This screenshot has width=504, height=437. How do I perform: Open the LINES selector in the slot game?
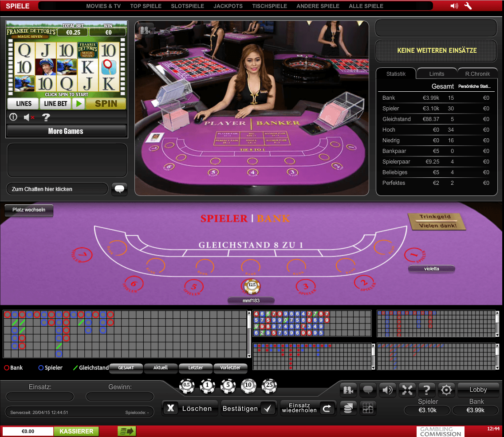tap(23, 103)
